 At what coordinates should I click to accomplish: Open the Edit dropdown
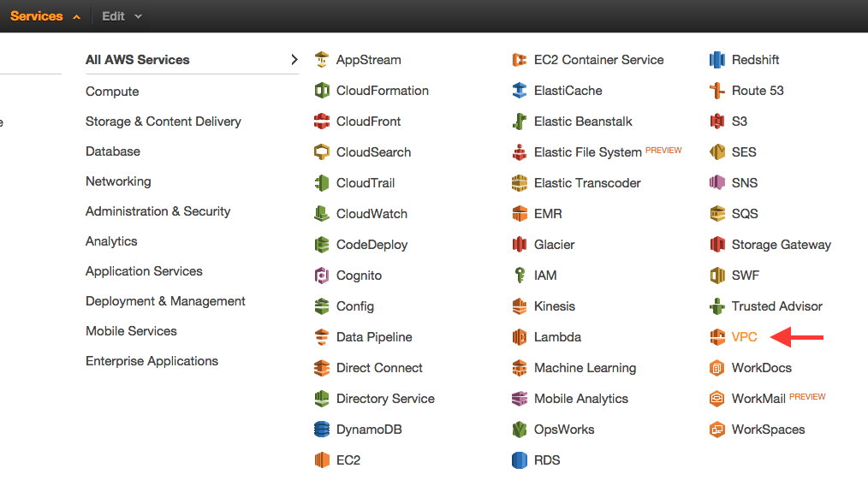pos(122,16)
